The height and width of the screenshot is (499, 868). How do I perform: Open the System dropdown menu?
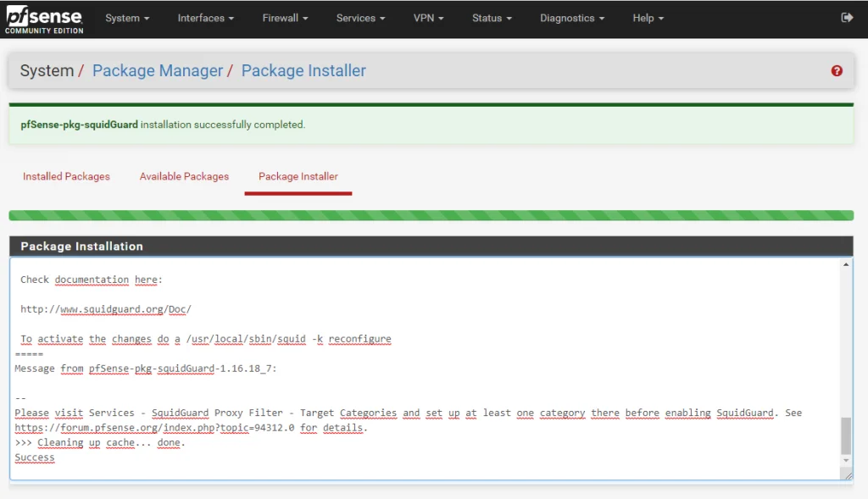click(x=127, y=19)
